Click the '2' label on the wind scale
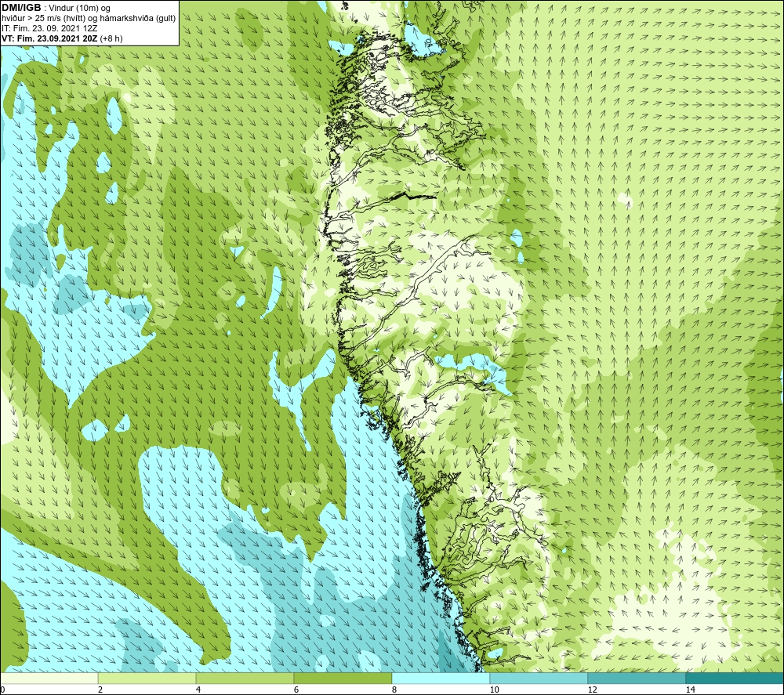This screenshot has width=784, height=695. pos(100,690)
